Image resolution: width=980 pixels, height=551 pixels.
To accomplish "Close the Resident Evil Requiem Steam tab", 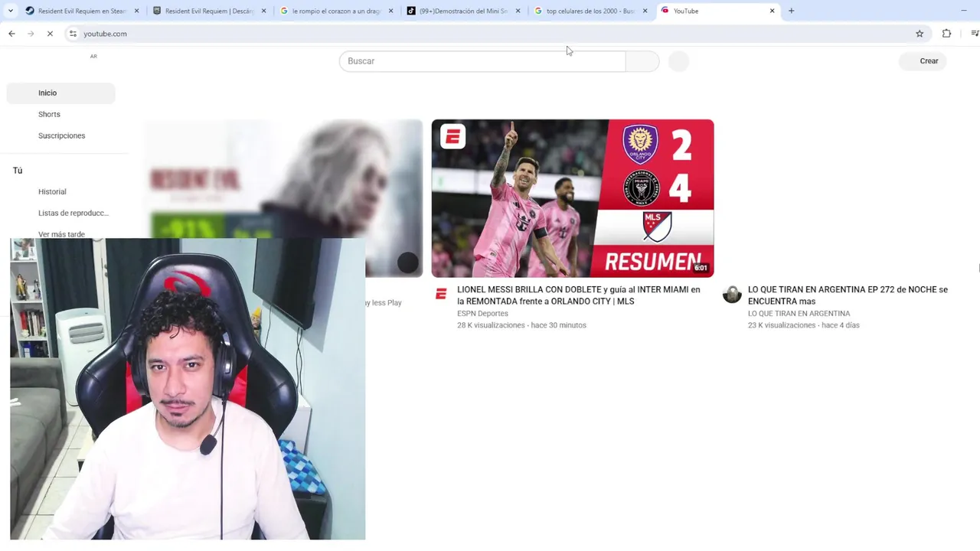I will (136, 11).
